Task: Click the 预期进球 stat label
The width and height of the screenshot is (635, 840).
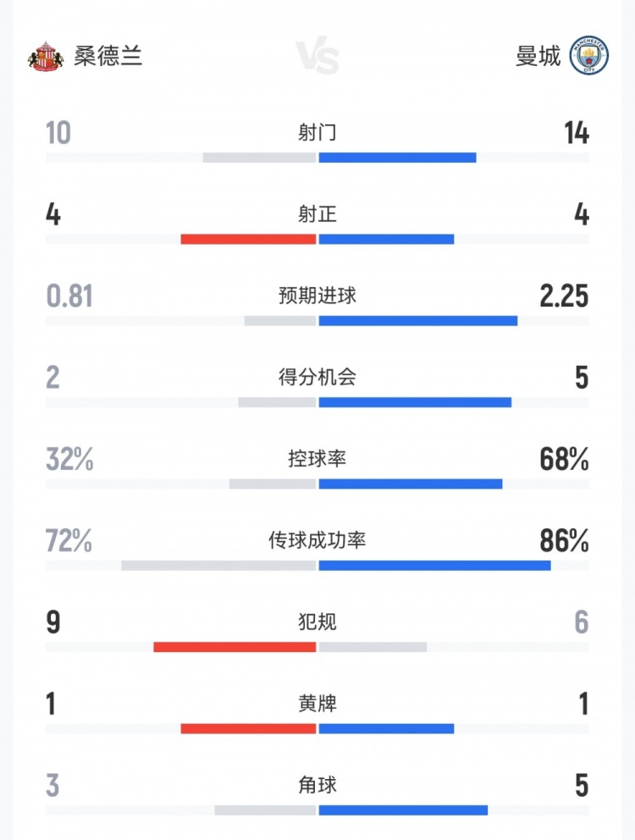Action: (x=317, y=296)
